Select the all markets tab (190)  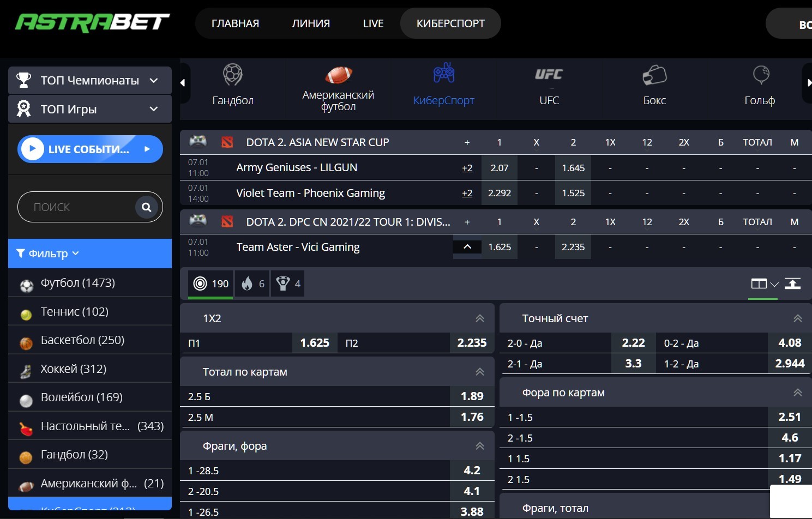(211, 284)
